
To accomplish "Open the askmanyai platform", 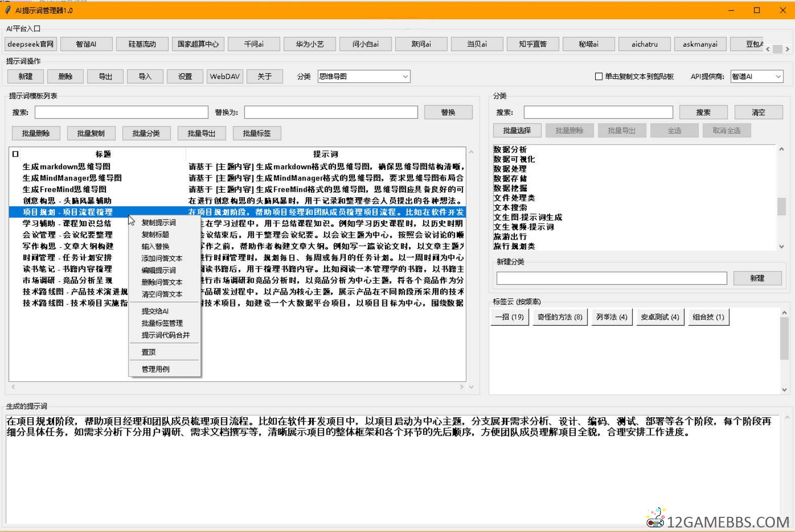I will point(700,44).
